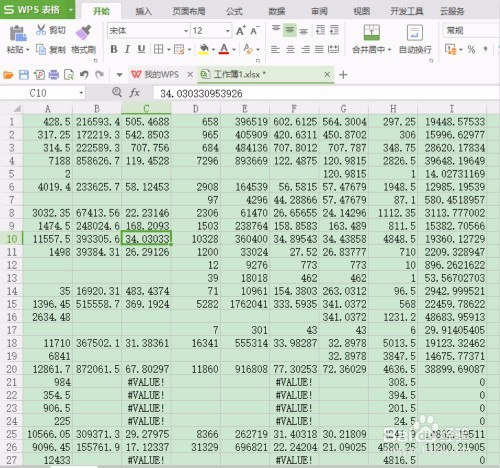Viewport: 500px width, 468px height.
Task: Toggle align text left
Action: pos(275,50)
